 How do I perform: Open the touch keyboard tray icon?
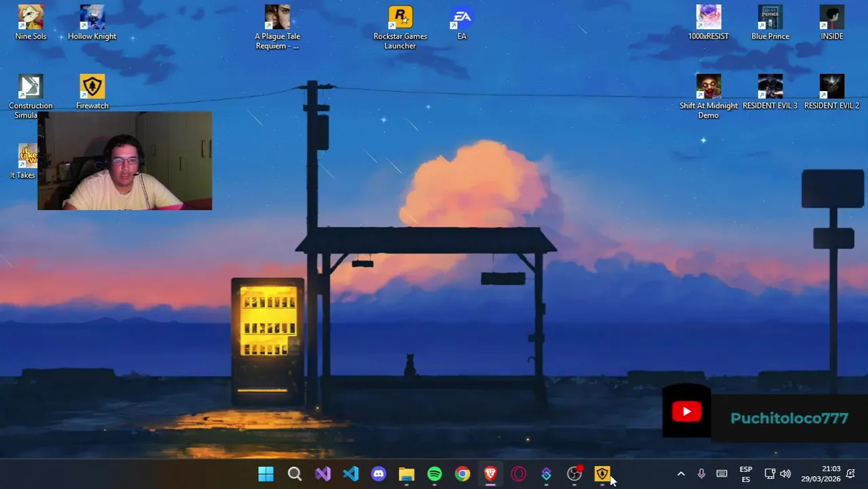[x=722, y=474]
